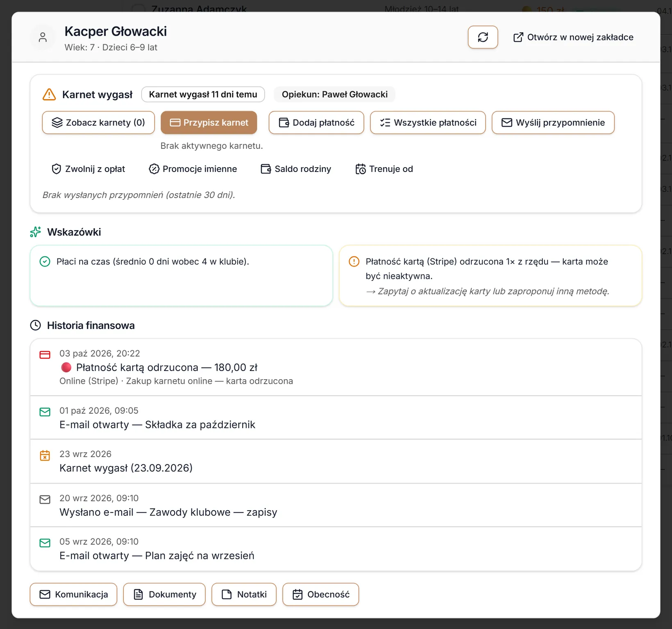The height and width of the screenshot is (629, 672).
Task: Click the refresh icon button in header
Action: [483, 37]
